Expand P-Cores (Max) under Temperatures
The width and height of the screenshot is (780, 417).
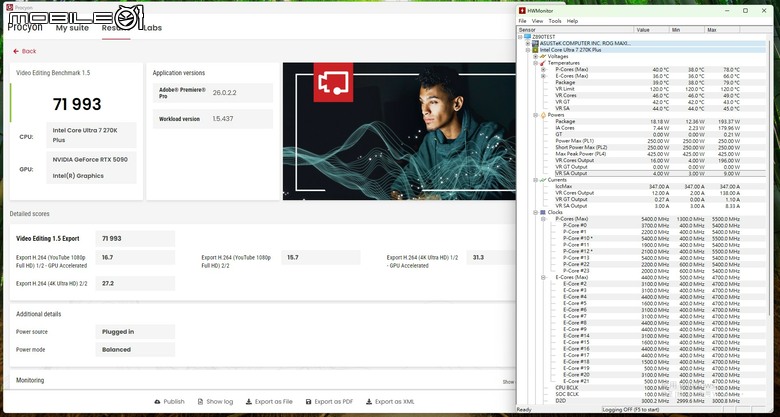pyautogui.click(x=543, y=70)
